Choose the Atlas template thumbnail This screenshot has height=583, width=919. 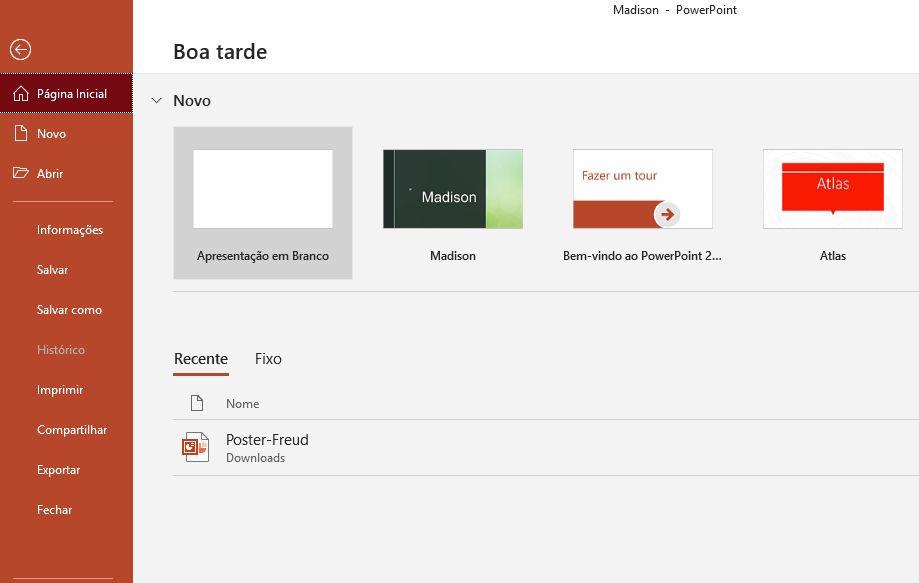[832, 190]
